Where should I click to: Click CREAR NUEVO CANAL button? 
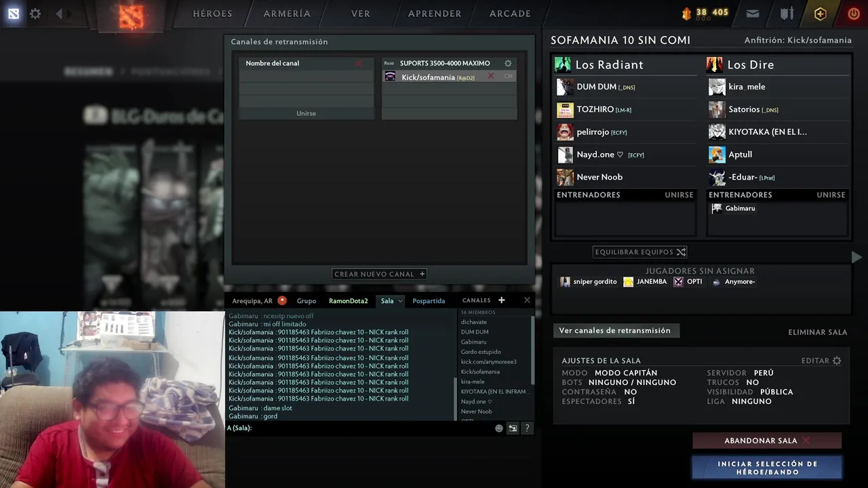(380, 274)
